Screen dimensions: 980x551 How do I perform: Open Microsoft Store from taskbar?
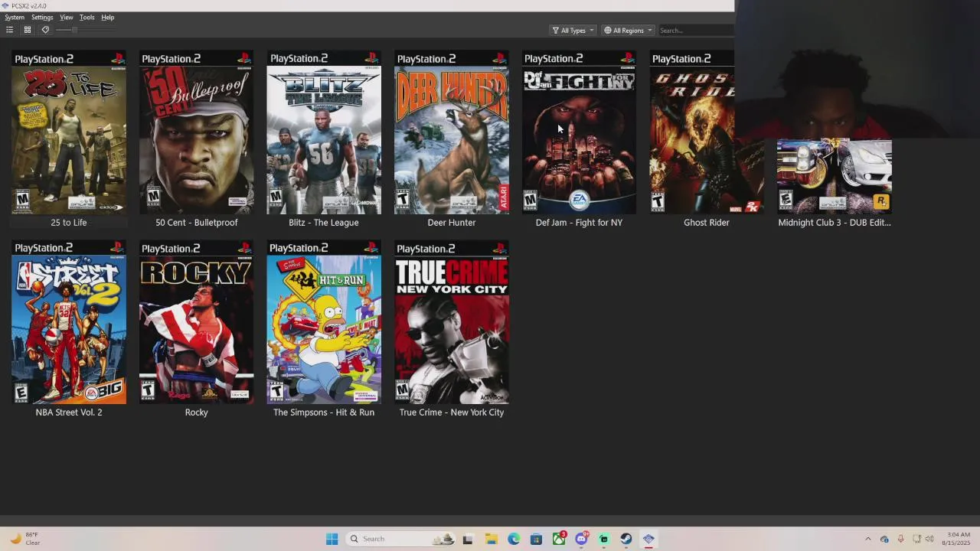click(536, 539)
